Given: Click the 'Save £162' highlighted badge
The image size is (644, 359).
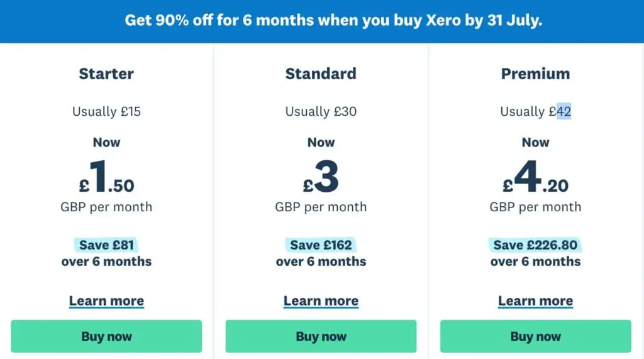Looking at the screenshot, I should (x=321, y=245).
